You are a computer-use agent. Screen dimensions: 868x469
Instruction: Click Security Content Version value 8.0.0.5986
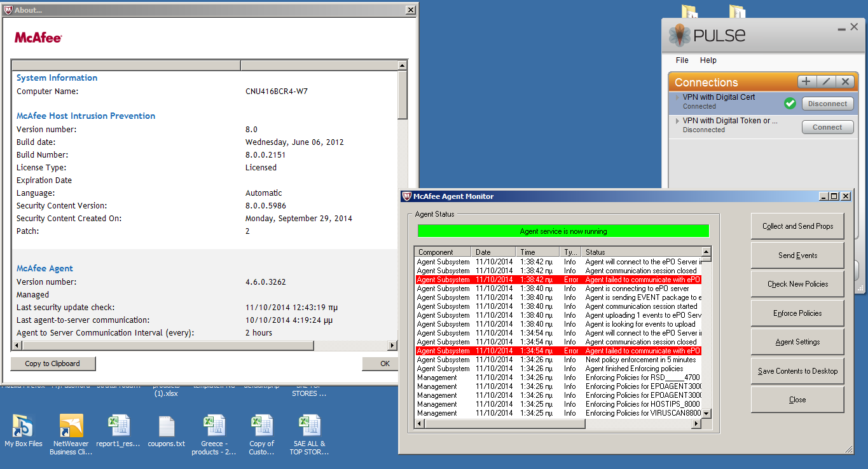266,206
